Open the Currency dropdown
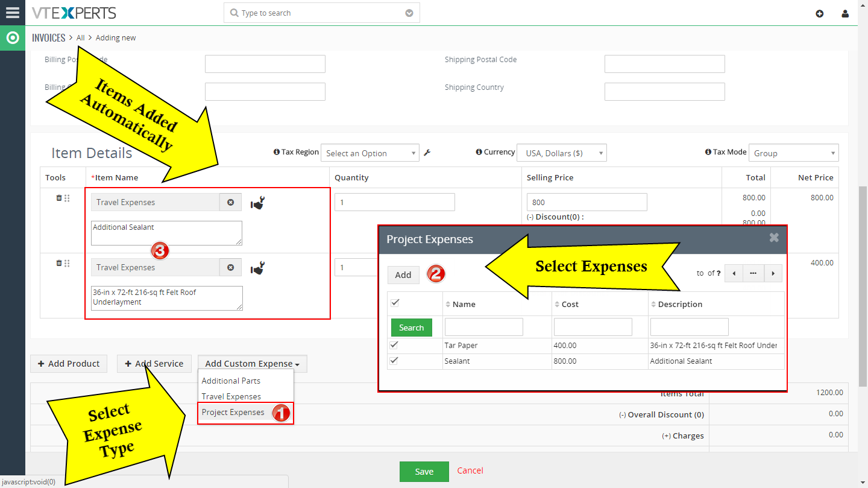This screenshot has height=488, width=868. tap(562, 153)
